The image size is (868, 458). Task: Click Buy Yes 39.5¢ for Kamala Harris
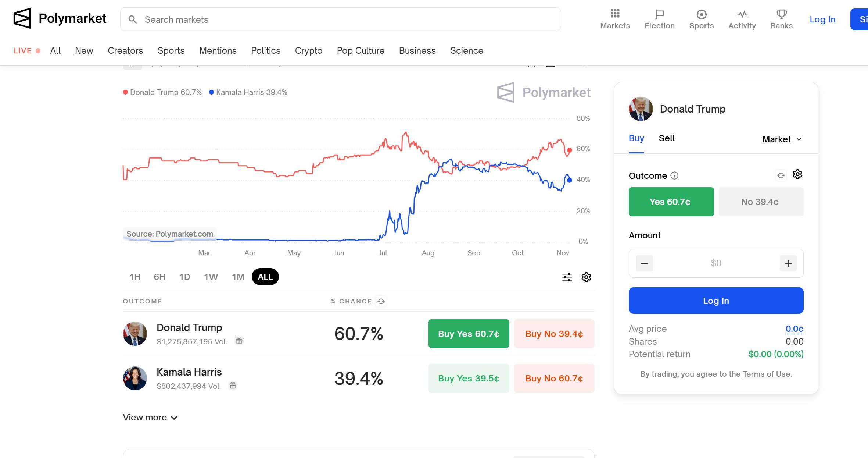pyautogui.click(x=469, y=378)
